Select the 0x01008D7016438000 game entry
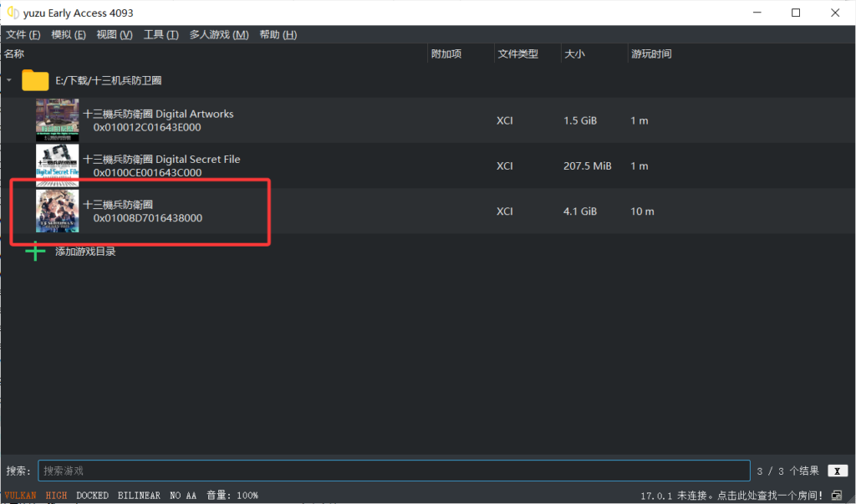This screenshot has width=856, height=504. (x=428, y=211)
